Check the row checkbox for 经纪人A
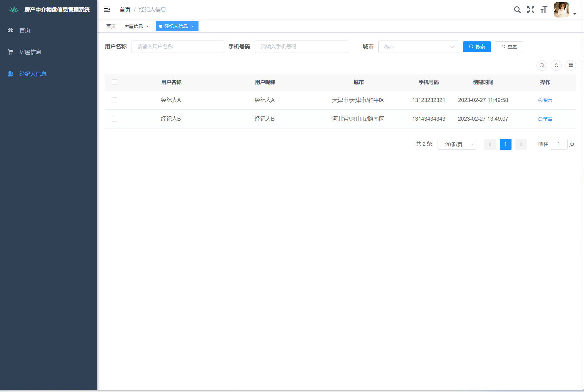This screenshot has height=392, width=584. click(x=114, y=100)
